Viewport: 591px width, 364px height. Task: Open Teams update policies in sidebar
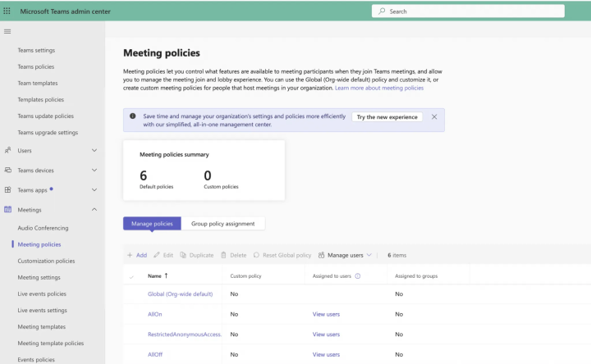(46, 116)
